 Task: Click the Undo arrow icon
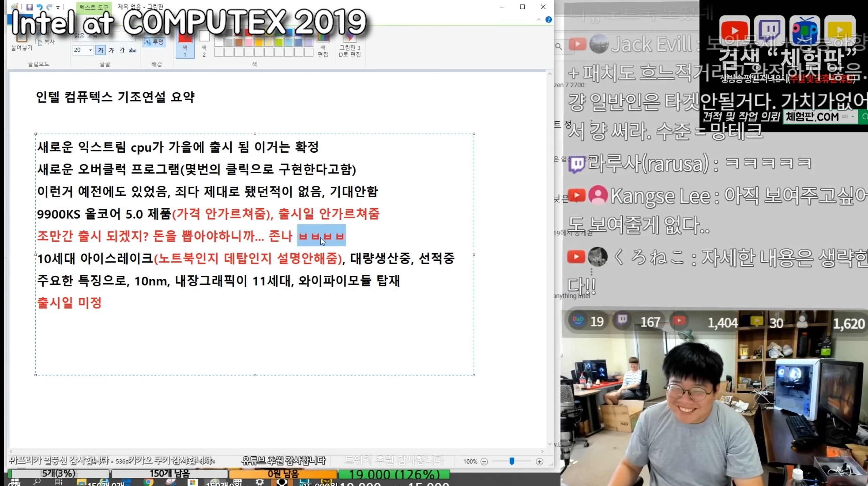coord(40,7)
